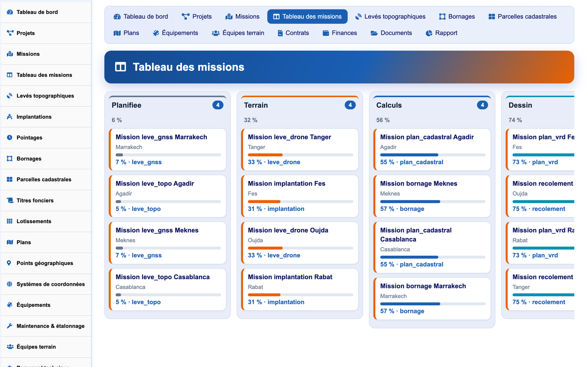The image size is (588, 367).
Task: Select the Mission leve_gnss Meknes title
Action: 157,230
